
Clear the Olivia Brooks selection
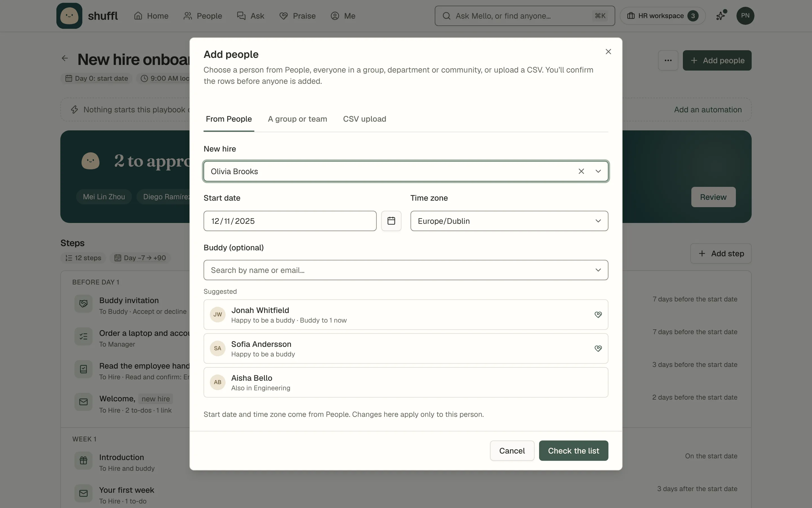[x=581, y=171]
